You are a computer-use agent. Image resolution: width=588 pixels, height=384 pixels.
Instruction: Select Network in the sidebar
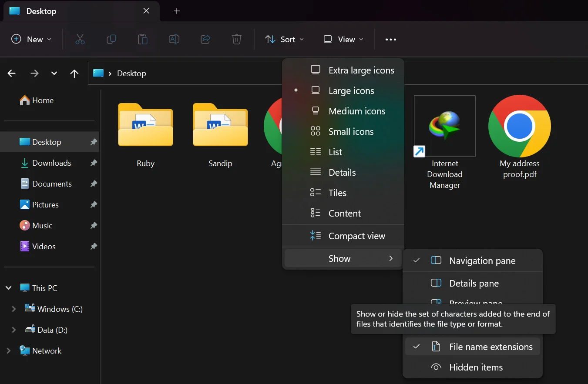[40, 351]
